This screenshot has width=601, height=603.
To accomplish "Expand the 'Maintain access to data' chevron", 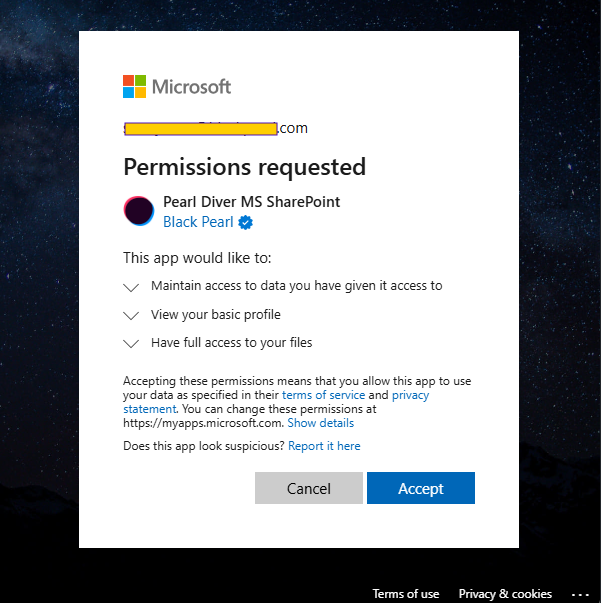I will coord(131,287).
